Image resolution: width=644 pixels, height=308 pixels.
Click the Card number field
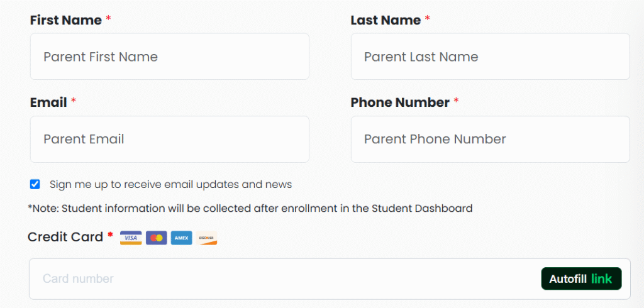click(x=283, y=278)
